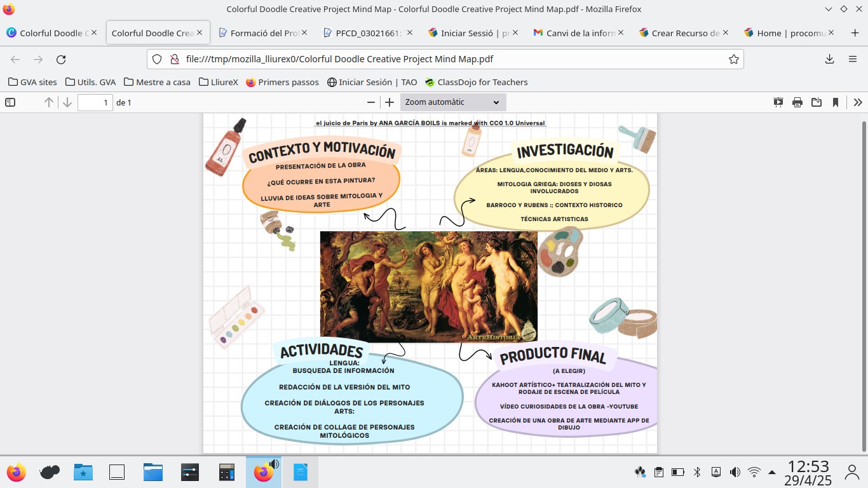Go back in browser history
Screen dimensions: 868x488
pyautogui.click(x=15, y=59)
